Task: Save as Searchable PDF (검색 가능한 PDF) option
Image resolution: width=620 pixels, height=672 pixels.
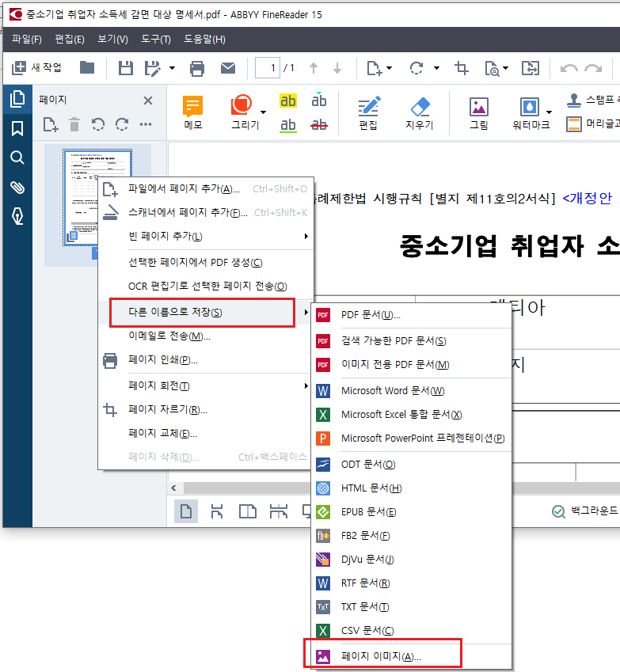Action: 412,341
